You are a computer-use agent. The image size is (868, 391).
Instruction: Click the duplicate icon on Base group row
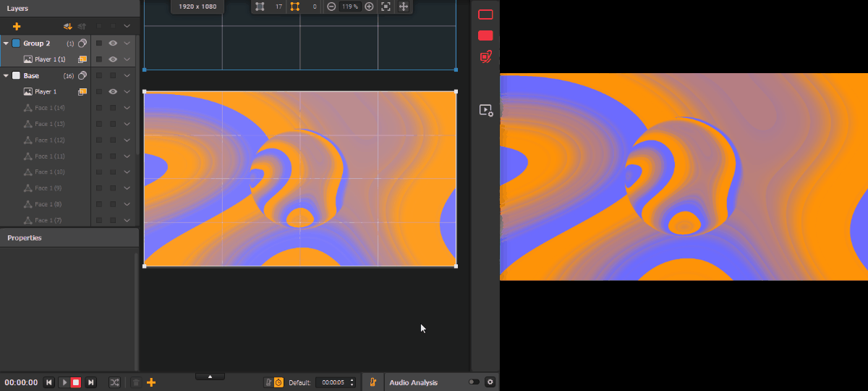point(82,75)
